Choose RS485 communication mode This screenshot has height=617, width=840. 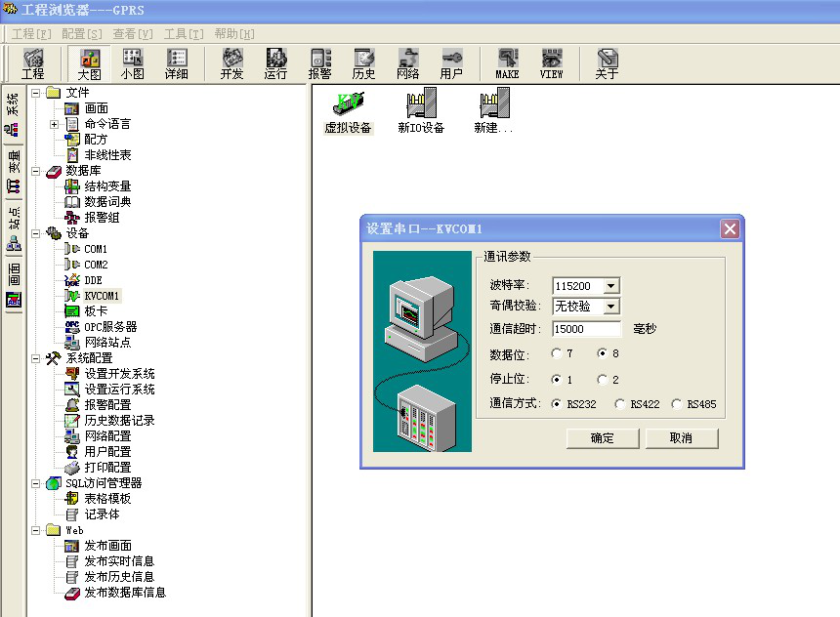tap(675, 405)
